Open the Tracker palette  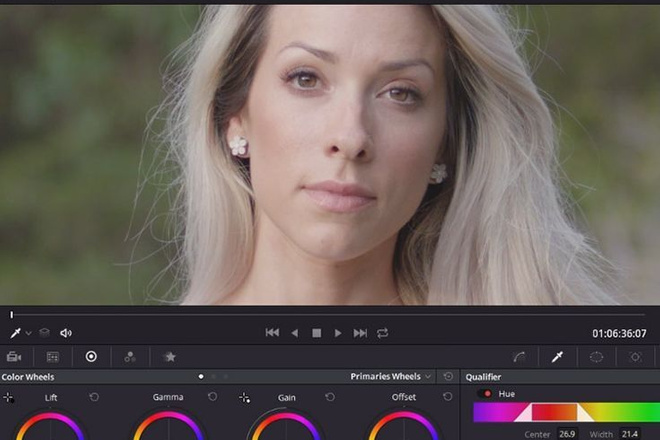tap(636, 357)
